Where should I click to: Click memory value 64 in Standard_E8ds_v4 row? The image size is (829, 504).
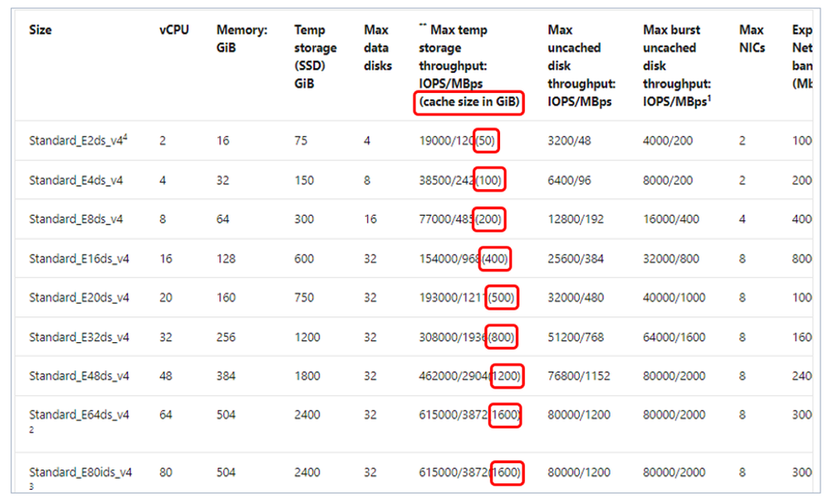pyautogui.click(x=223, y=219)
